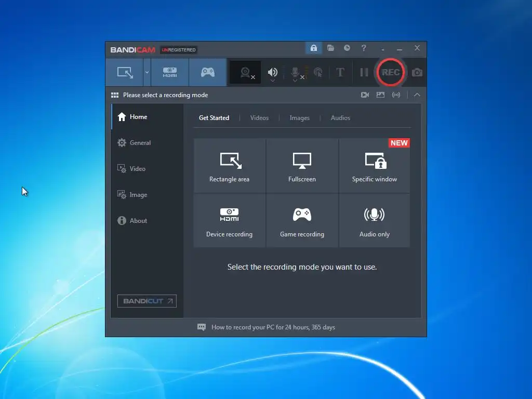Open output folder icon in title bar
Screen dimensions: 532x399
click(330, 48)
